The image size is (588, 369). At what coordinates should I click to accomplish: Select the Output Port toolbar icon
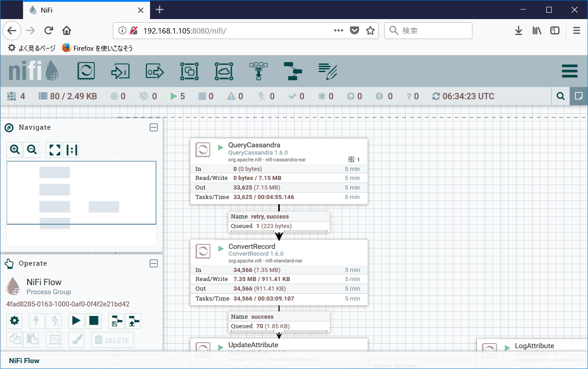[155, 71]
